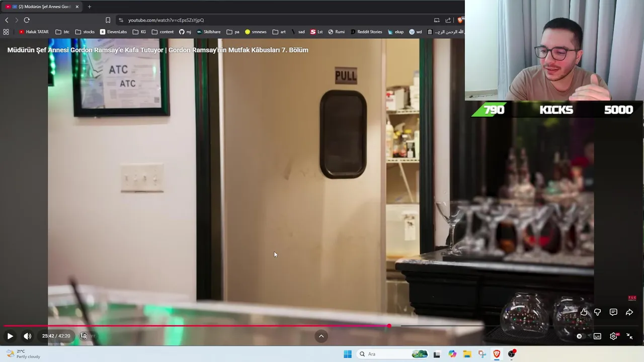Screen dimensions: 644x362
Task: Open the wd WordPress bookmark
Action: tap(415, 32)
